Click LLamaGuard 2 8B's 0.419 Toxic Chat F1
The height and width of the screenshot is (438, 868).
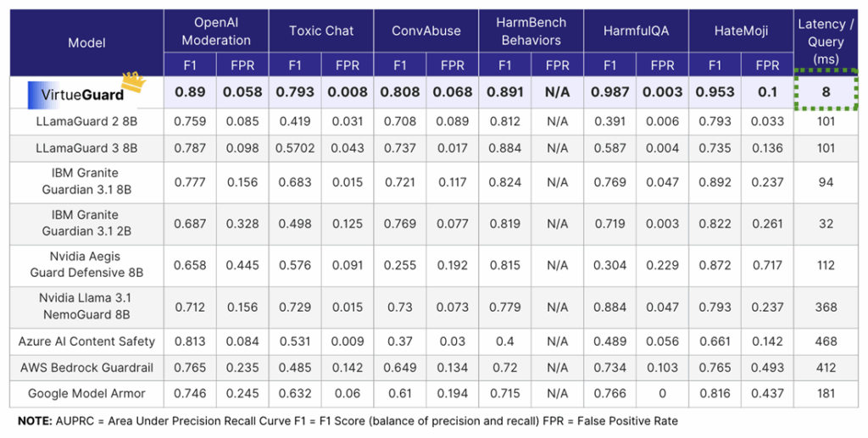295,122
